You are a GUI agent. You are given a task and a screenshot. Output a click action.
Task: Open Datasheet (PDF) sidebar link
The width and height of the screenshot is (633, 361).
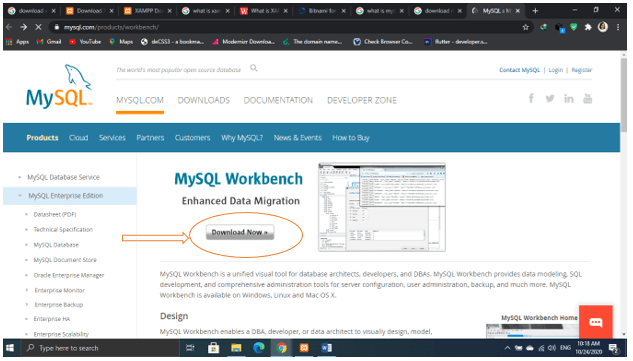(55, 215)
